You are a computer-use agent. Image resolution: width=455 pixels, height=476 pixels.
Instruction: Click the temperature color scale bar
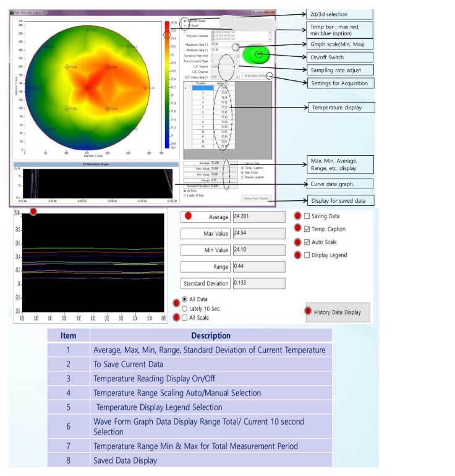(x=167, y=83)
